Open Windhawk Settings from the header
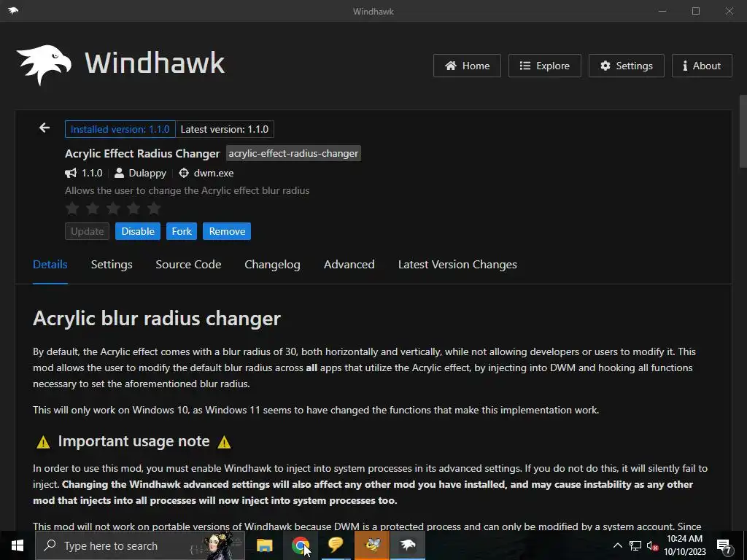 (626, 66)
